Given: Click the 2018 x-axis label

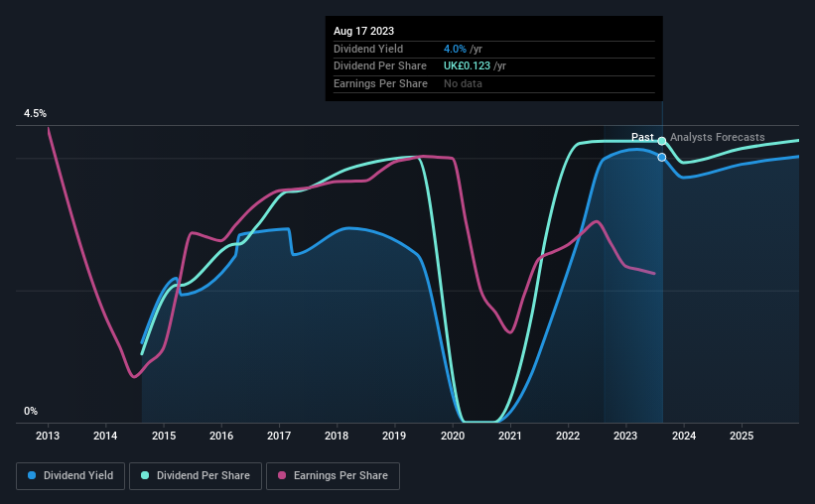Looking at the screenshot, I should point(337,436).
